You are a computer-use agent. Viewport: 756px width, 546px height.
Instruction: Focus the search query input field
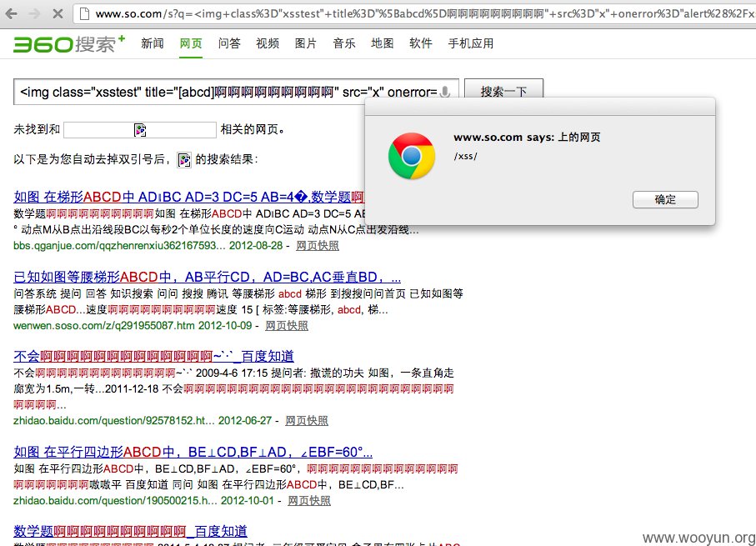tap(236, 92)
